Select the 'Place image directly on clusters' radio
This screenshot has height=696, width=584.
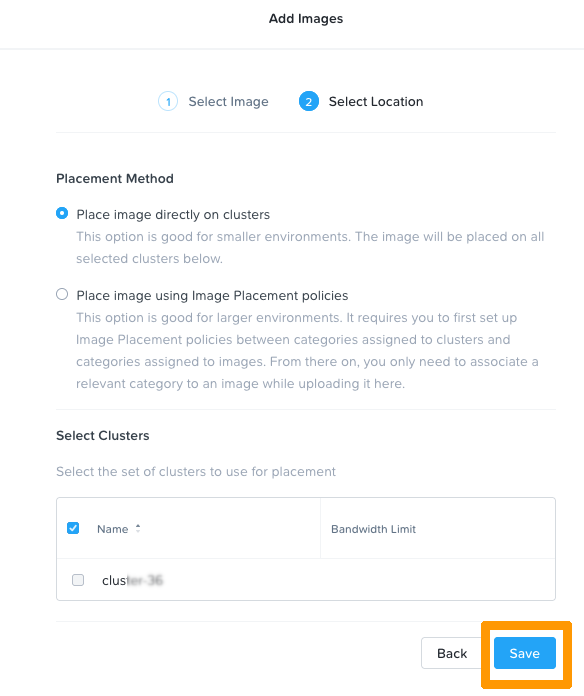pyautogui.click(x=62, y=214)
